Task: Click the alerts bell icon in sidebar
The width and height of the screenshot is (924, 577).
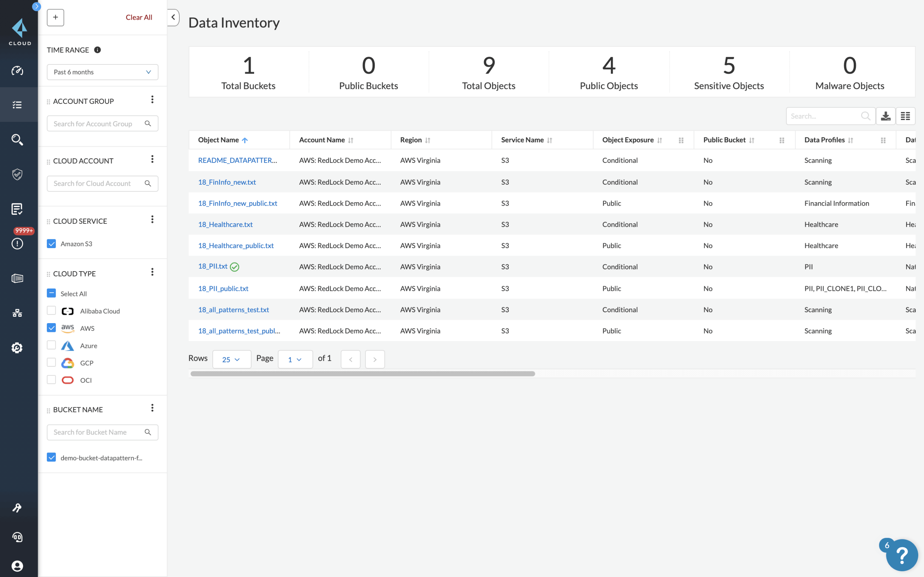Action: [x=18, y=243]
